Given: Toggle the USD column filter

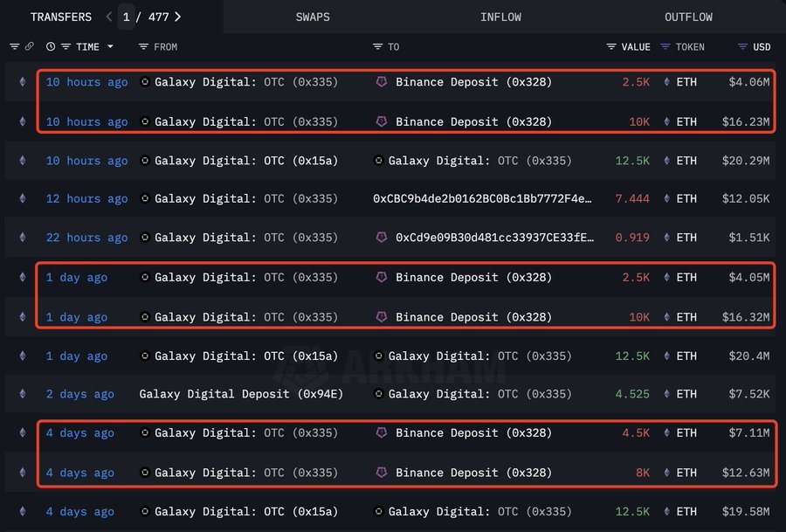Looking at the screenshot, I should (742, 46).
